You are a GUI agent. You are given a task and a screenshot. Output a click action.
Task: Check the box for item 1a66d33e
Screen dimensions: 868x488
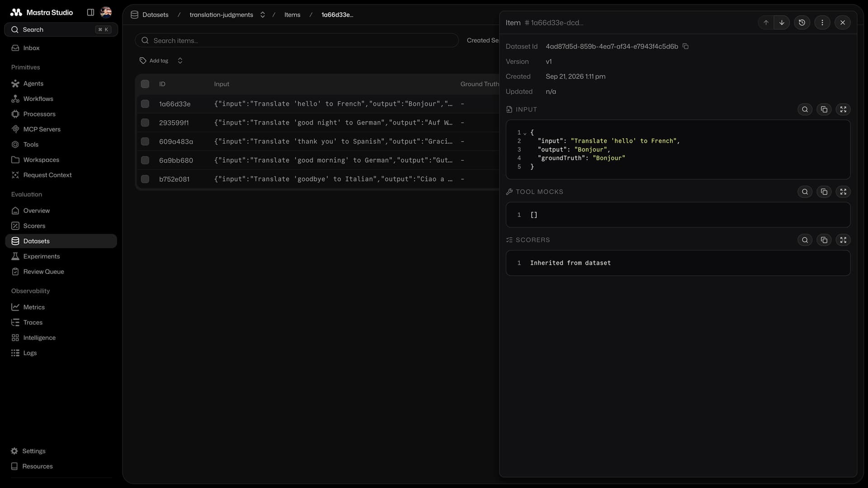point(145,104)
